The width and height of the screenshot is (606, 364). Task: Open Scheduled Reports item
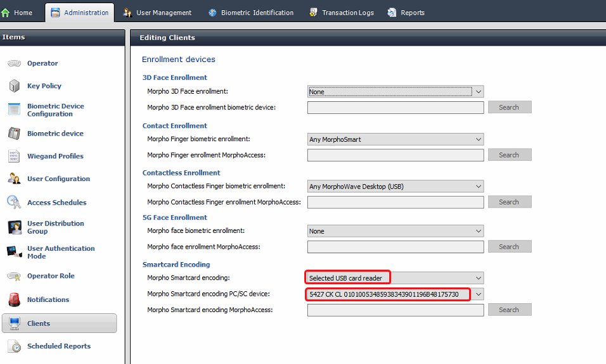[x=59, y=346]
